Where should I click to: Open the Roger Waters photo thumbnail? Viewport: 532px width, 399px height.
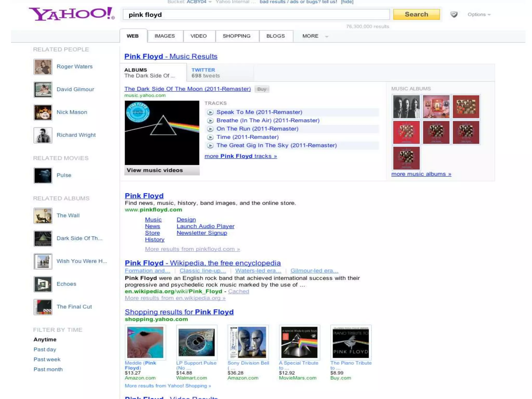click(x=43, y=67)
